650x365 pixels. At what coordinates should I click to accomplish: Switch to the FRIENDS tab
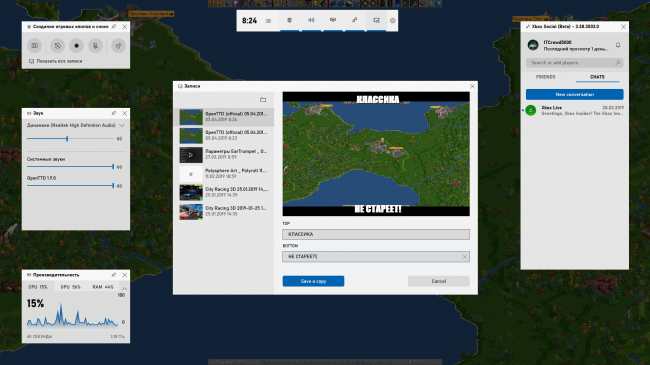546,77
